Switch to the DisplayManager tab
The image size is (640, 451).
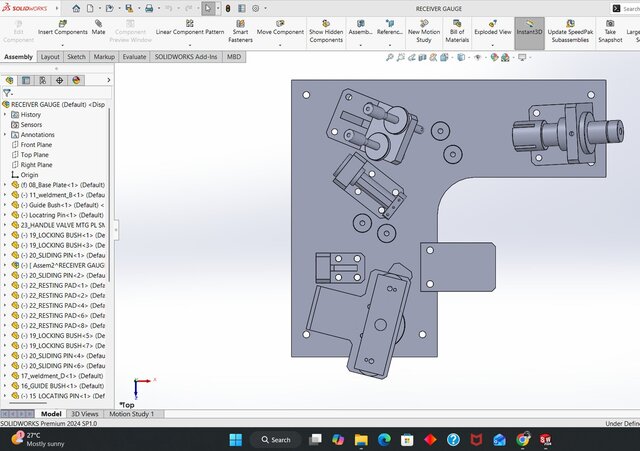76,80
